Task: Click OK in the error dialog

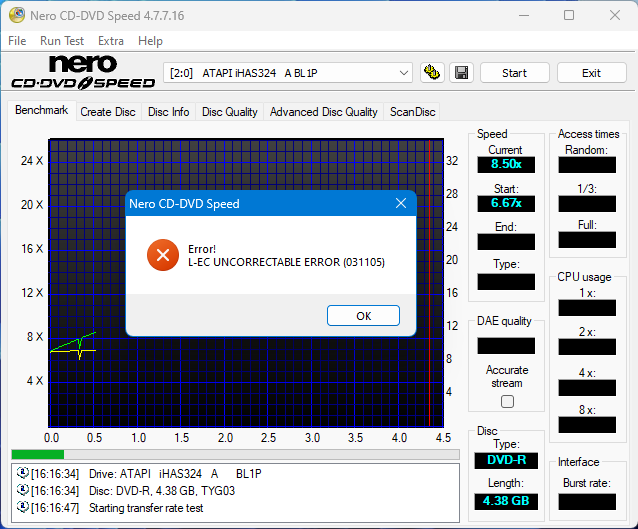Action: point(363,316)
